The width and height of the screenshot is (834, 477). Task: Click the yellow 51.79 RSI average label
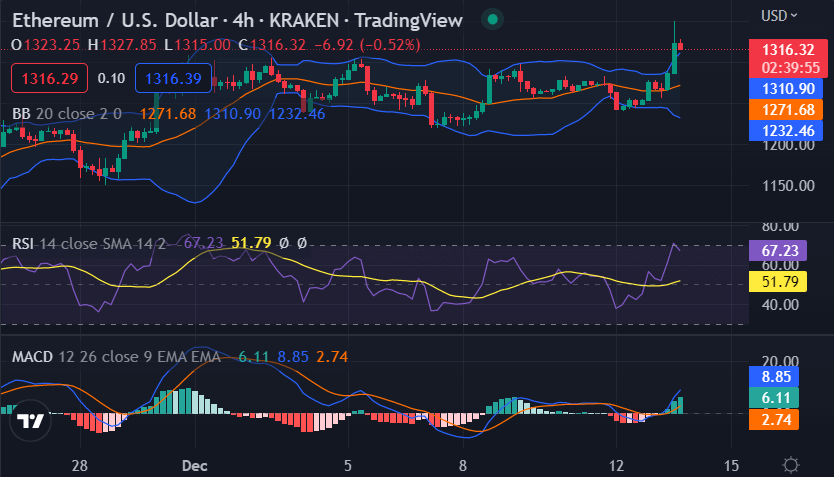(778, 281)
